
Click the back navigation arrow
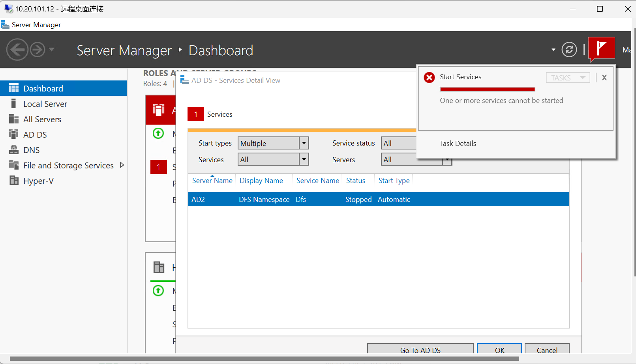click(17, 50)
